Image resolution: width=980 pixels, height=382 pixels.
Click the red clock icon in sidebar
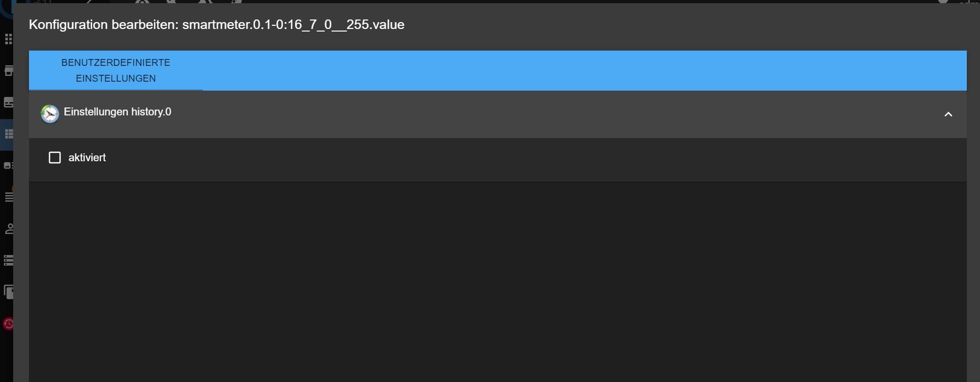click(x=8, y=324)
